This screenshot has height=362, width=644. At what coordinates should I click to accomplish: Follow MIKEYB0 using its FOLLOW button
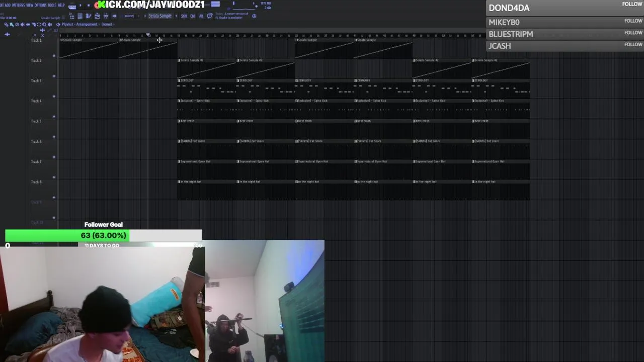633,21
